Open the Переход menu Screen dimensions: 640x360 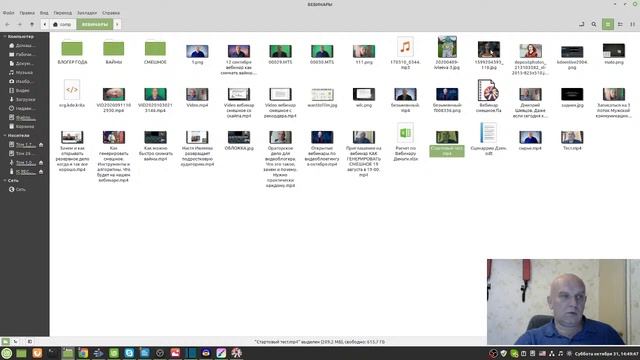click(62, 13)
